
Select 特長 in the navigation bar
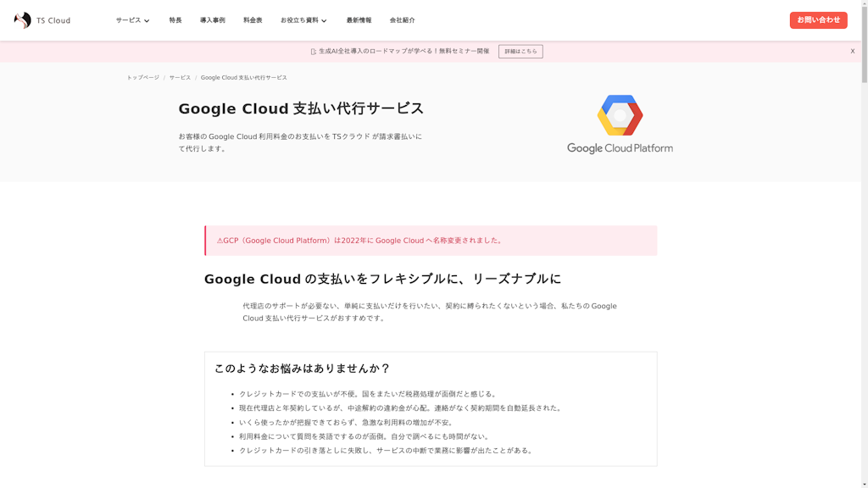click(174, 19)
